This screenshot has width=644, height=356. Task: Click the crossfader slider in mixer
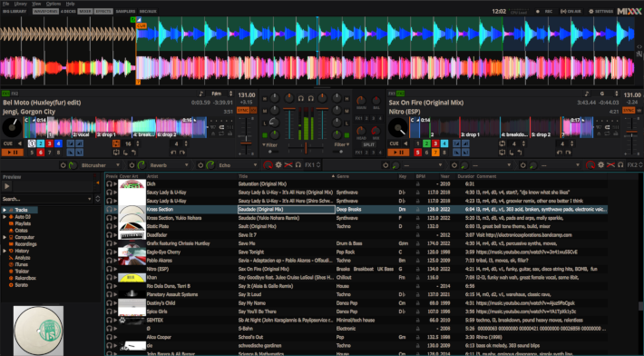pyautogui.click(x=306, y=147)
